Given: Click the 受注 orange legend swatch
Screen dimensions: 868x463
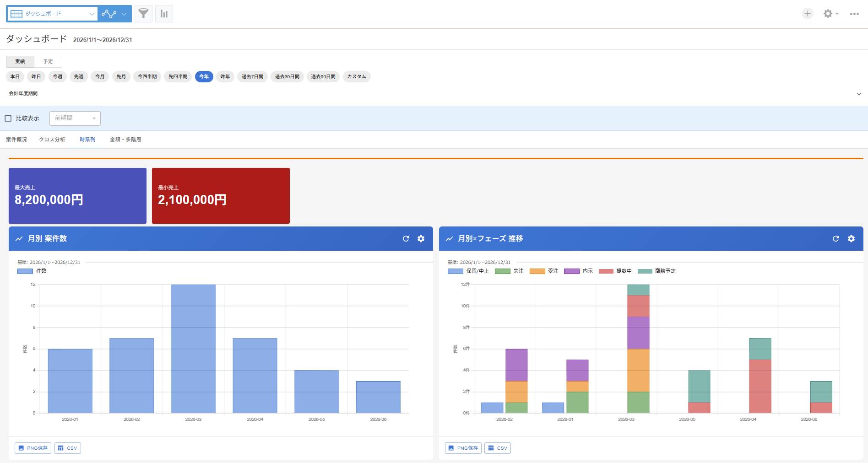Looking at the screenshot, I should (537, 271).
